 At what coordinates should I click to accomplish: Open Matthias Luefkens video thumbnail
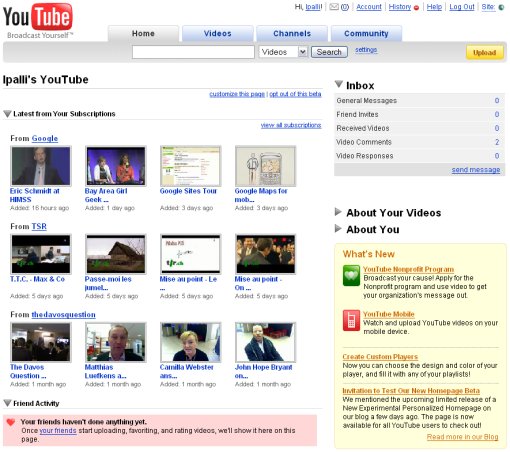click(x=116, y=342)
